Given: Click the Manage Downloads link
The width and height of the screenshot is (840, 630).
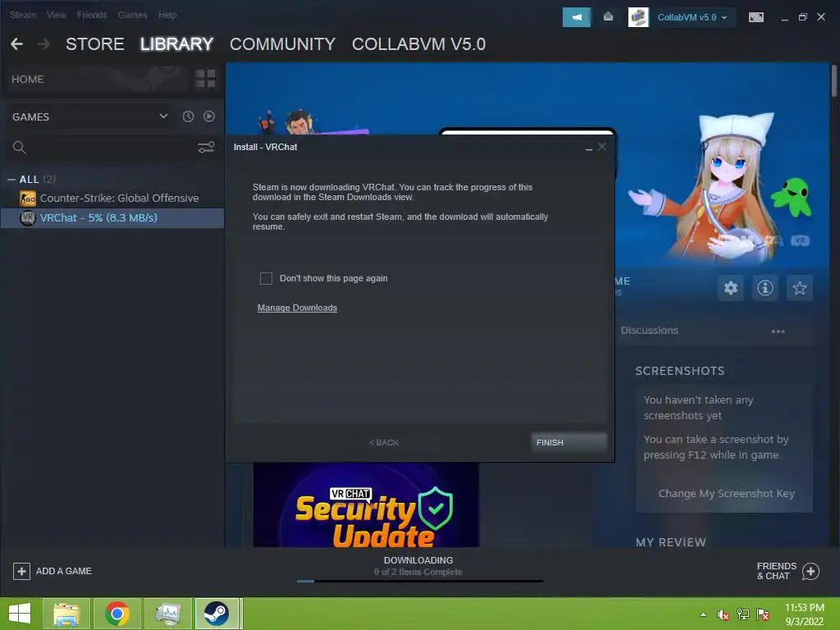Looking at the screenshot, I should tap(297, 308).
